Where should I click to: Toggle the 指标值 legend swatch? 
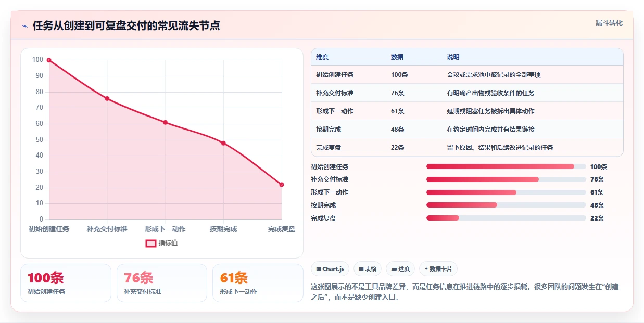pos(151,243)
